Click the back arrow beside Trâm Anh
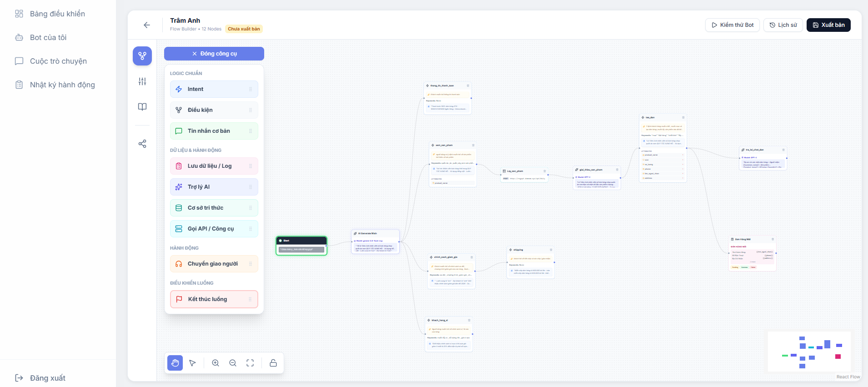868x387 pixels. click(x=146, y=25)
